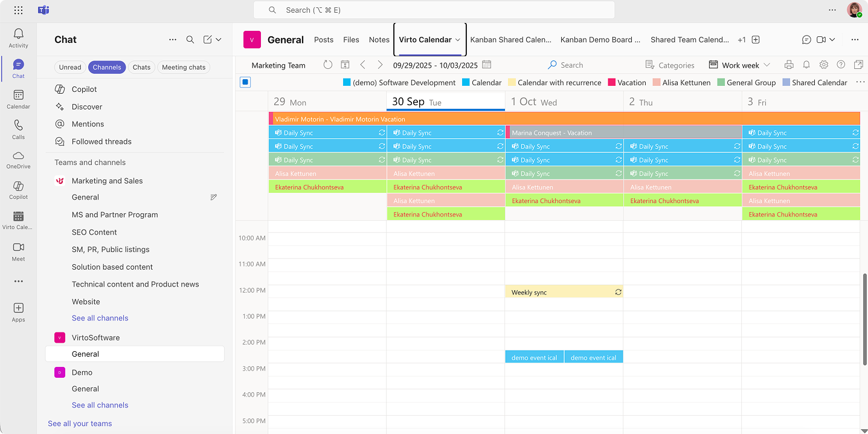Expand the Work week view dropdown
The width and height of the screenshot is (868, 434).
(740, 65)
